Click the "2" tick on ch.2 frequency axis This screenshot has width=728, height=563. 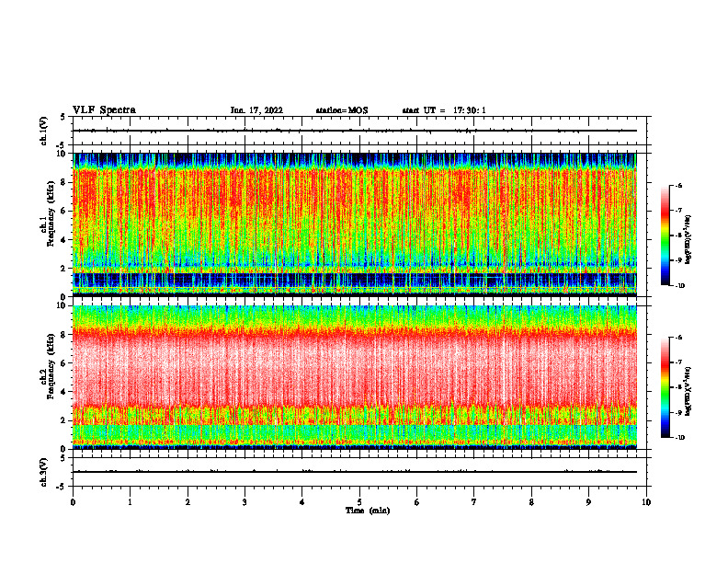pyautogui.click(x=63, y=420)
